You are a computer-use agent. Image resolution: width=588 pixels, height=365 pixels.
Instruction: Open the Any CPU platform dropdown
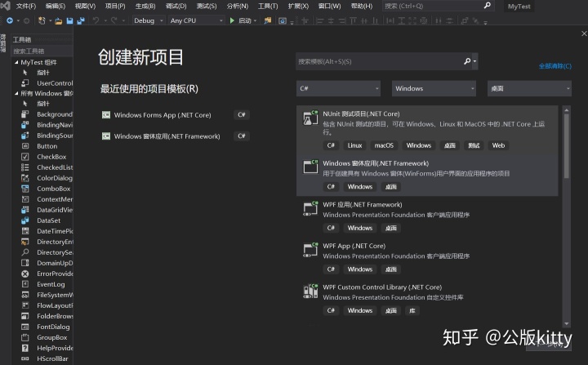(196, 20)
